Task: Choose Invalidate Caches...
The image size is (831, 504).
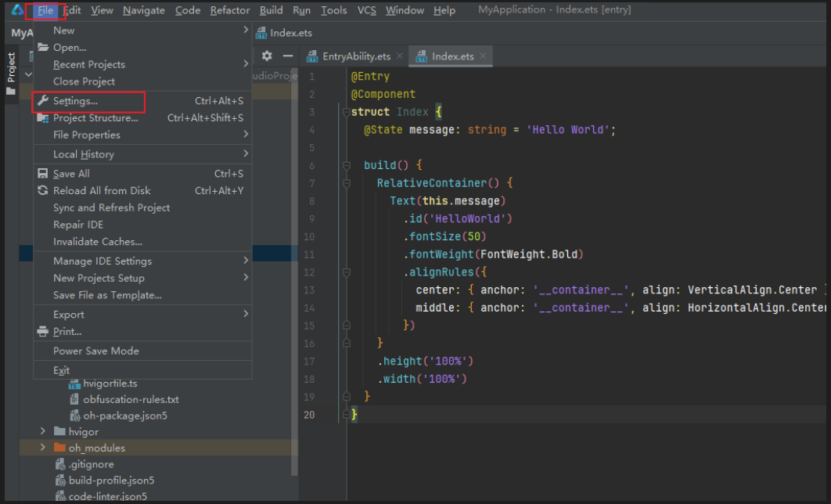Action: 142,242
